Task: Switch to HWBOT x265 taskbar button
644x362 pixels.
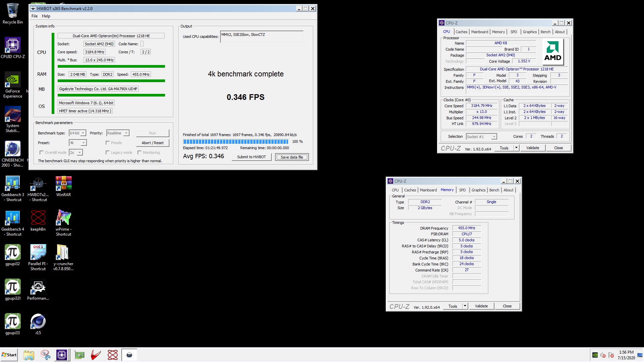Action: pyautogui.click(x=129, y=355)
